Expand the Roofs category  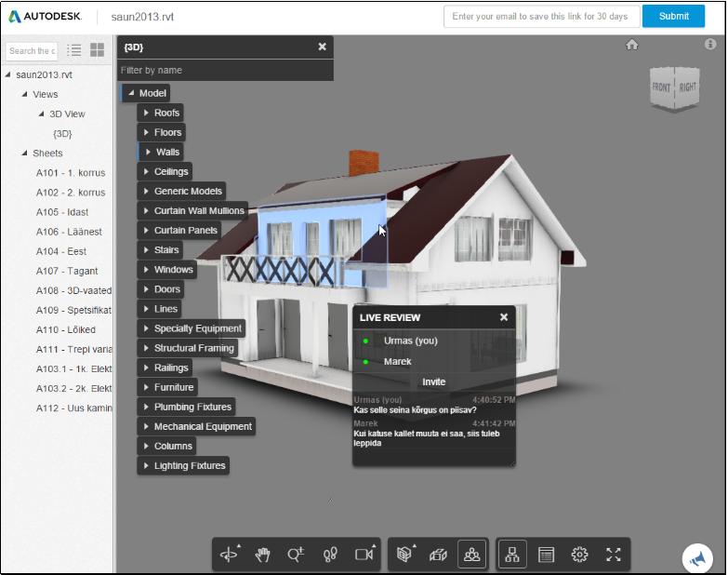pos(146,113)
